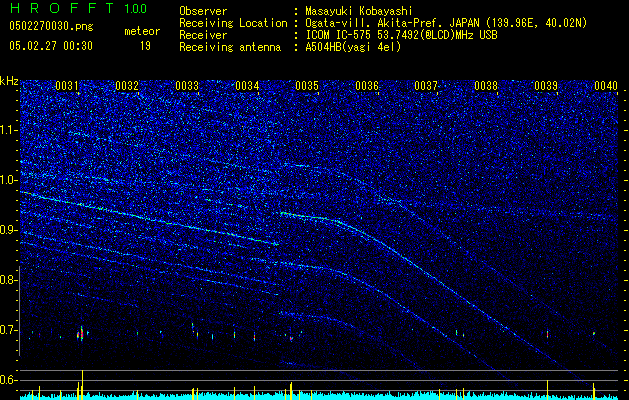The image size is (629, 400).
Task: Click the red meteor echo burst below the 0031 marker
Action: coord(81,334)
